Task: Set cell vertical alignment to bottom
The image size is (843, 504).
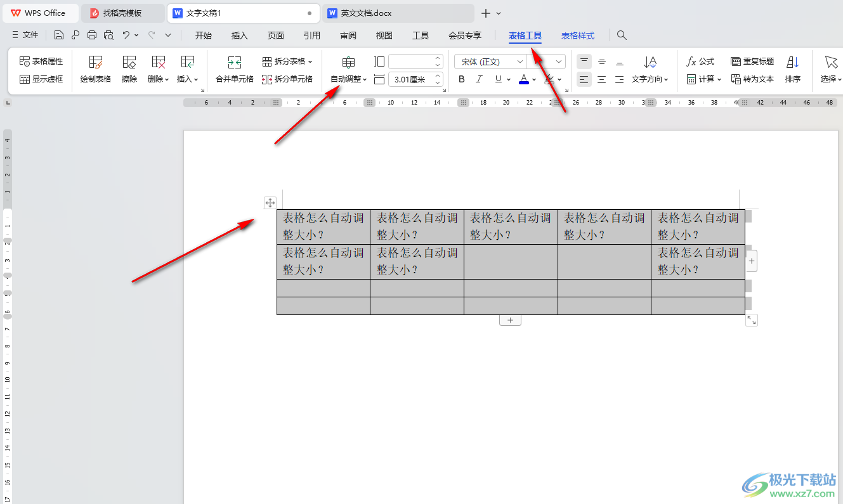Action: pos(620,61)
